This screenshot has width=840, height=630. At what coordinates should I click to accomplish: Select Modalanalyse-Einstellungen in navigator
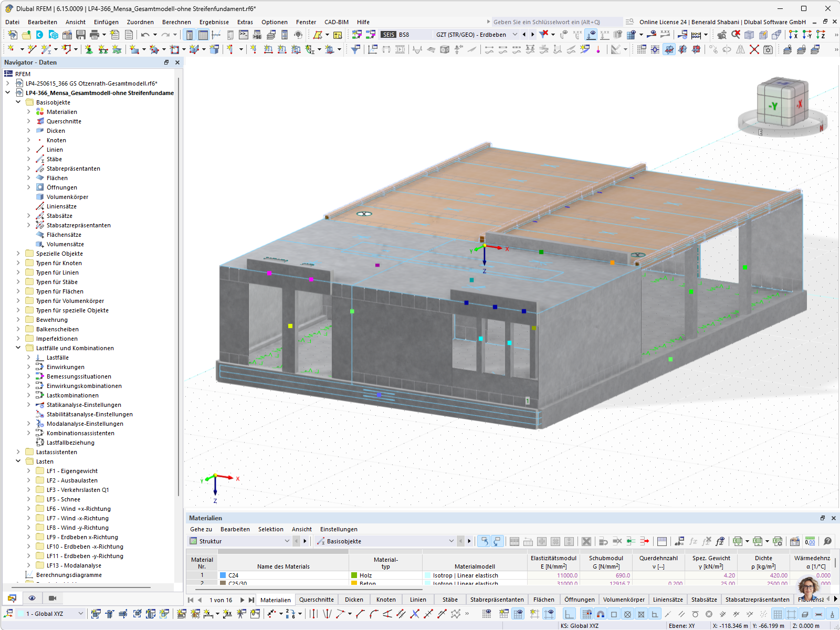click(85, 424)
